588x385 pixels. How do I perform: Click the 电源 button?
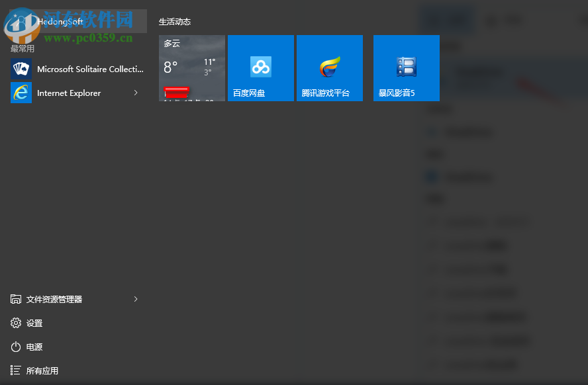click(x=34, y=347)
